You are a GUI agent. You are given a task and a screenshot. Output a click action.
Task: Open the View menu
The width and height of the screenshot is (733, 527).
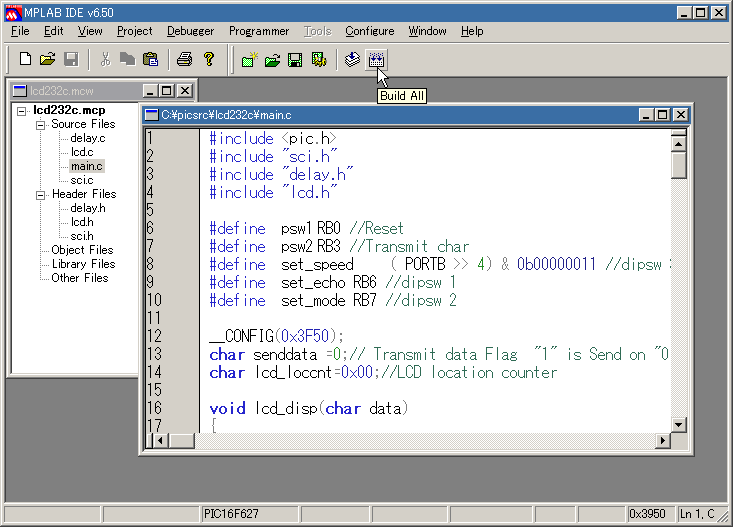click(x=90, y=31)
